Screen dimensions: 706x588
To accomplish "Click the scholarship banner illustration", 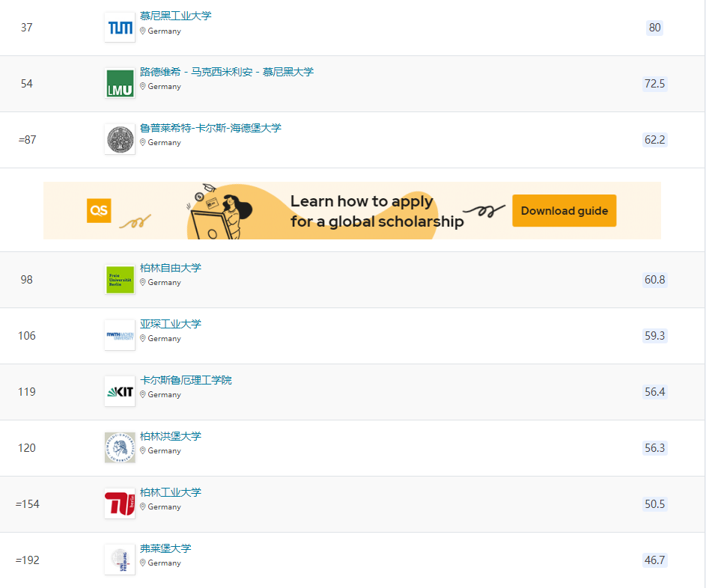I will pyautogui.click(x=221, y=211).
